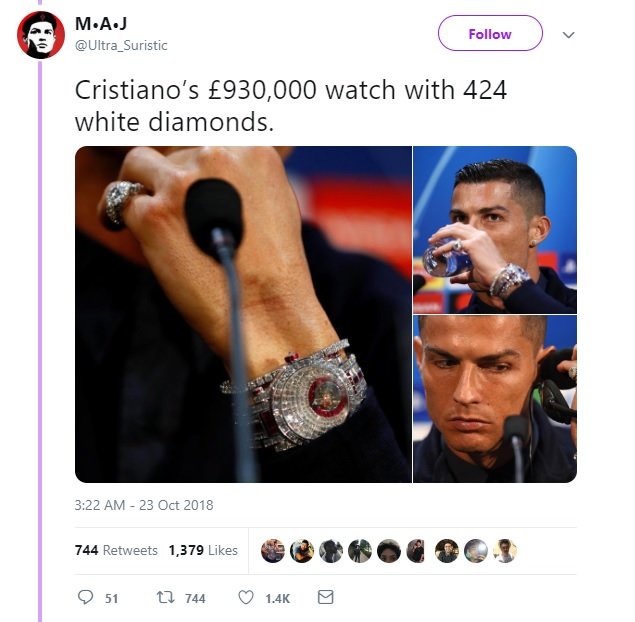Follow the M.A.J account
Image resolution: width=635 pixels, height=622 pixels.
pyautogui.click(x=490, y=33)
